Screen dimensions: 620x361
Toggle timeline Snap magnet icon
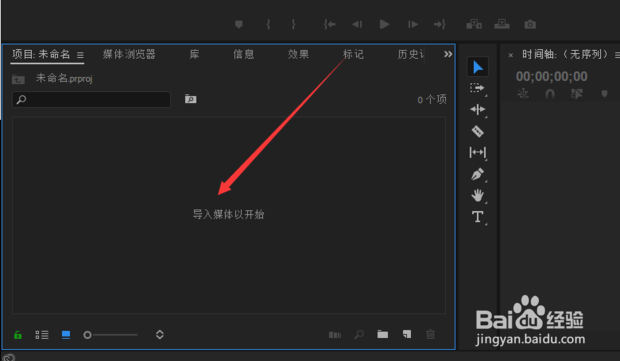point(550,94)
